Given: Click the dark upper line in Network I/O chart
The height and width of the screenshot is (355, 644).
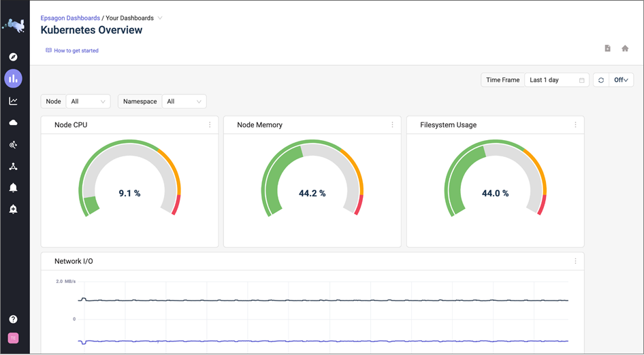Looking at the screenshot, I should (323, 301).
